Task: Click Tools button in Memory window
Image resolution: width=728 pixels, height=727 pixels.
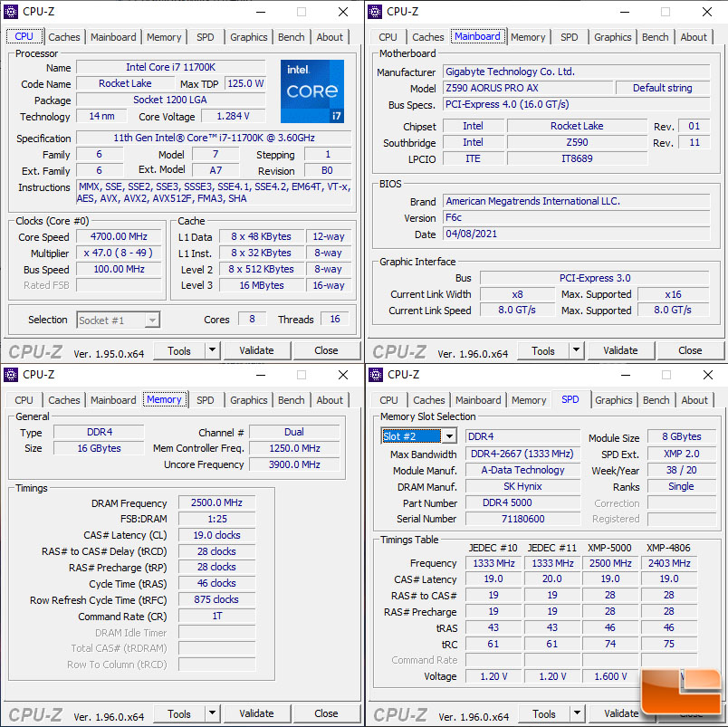Action: click(x=179, y=713)
